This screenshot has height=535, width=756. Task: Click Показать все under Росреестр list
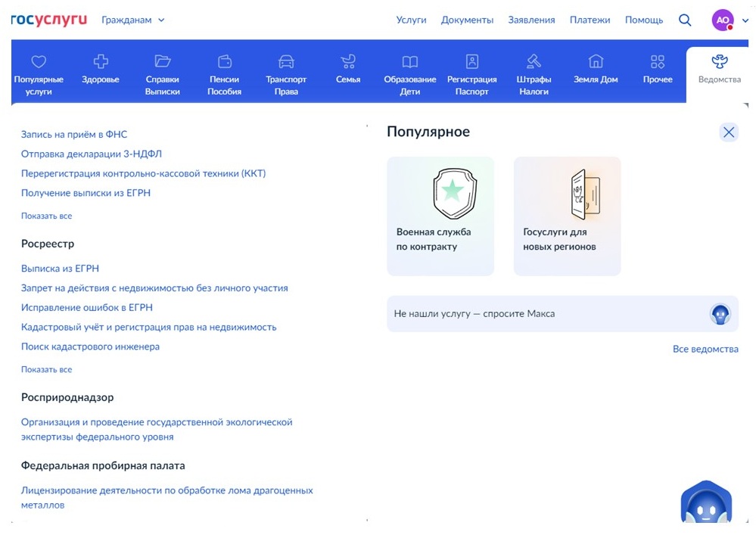[46, 370]
